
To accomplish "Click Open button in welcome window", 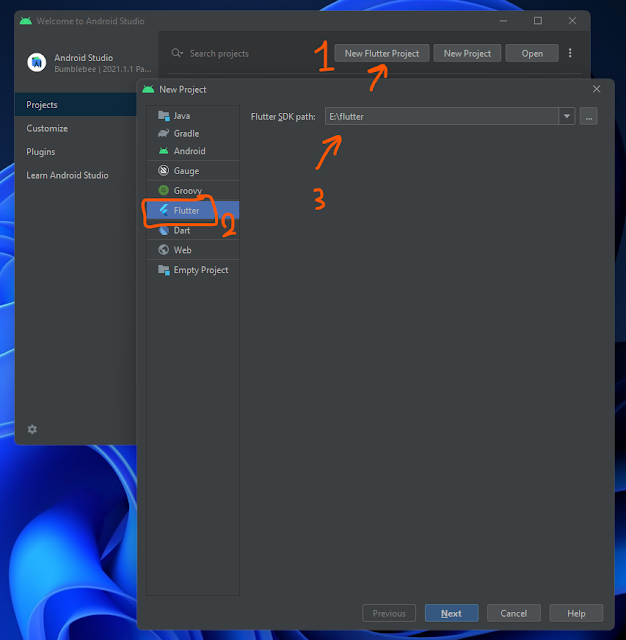I will click(x=532, y=53).
